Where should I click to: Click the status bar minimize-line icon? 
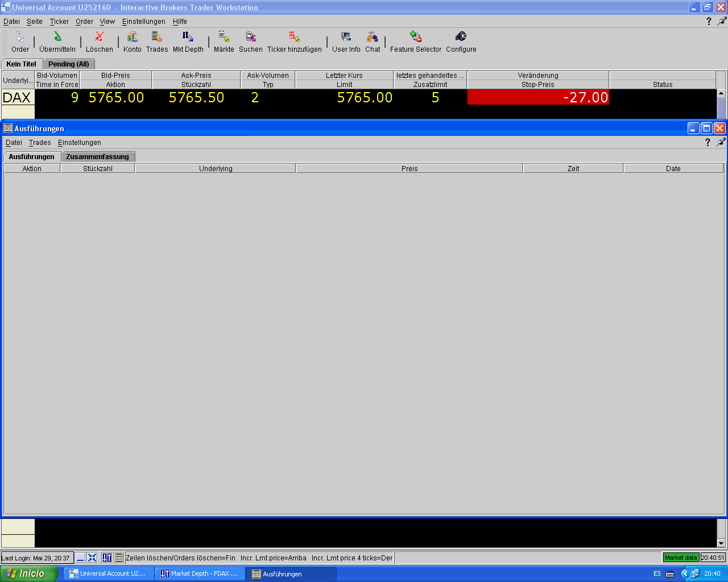(x=80, y=558)
